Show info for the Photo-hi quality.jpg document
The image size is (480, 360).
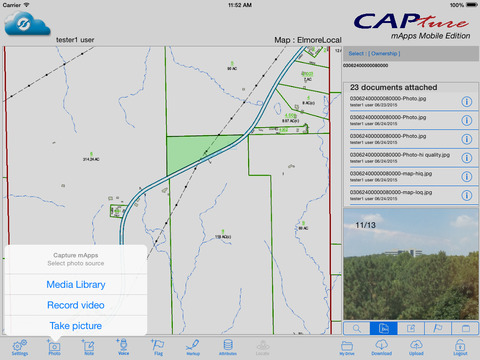coord(467,158)
